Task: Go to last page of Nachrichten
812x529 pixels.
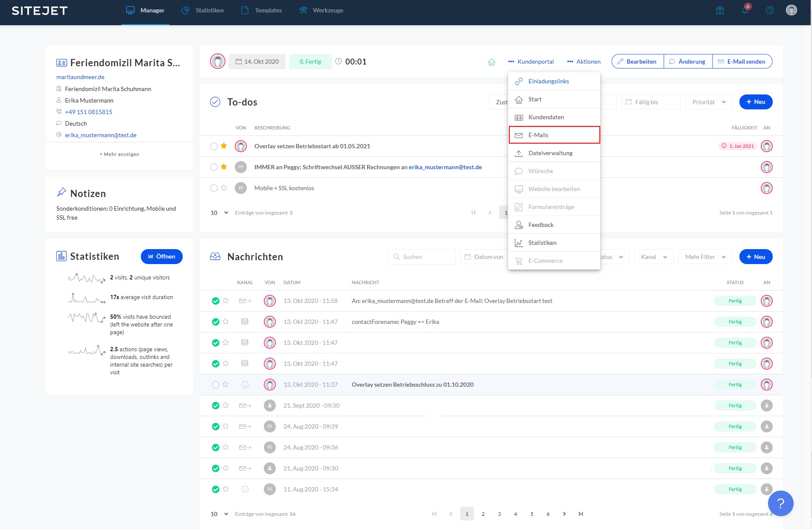Action: tap(581, 514)
